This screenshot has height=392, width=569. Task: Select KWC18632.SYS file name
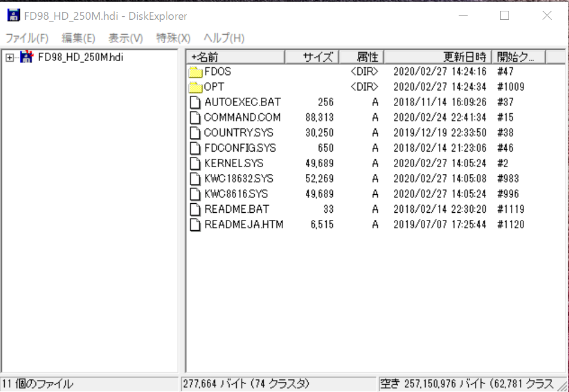239,179
